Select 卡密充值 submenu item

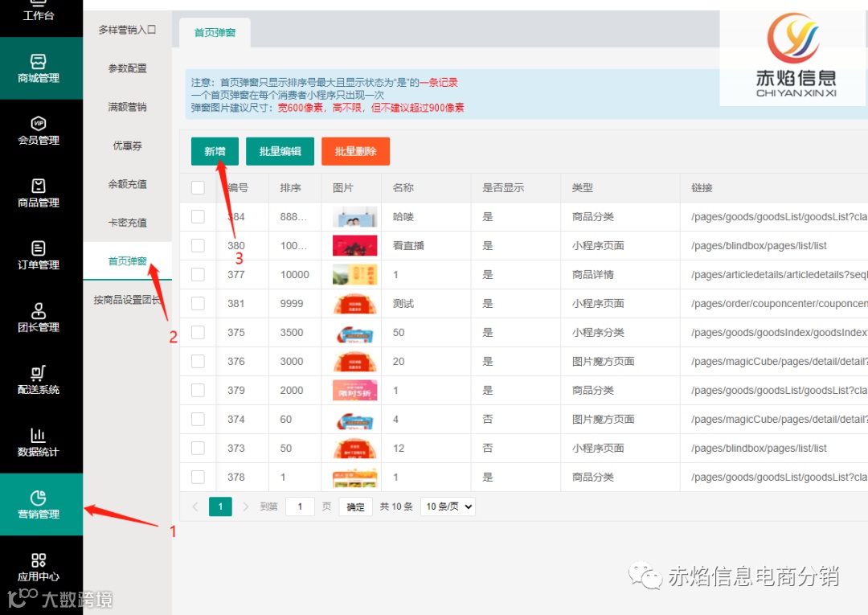click(127, 223)
